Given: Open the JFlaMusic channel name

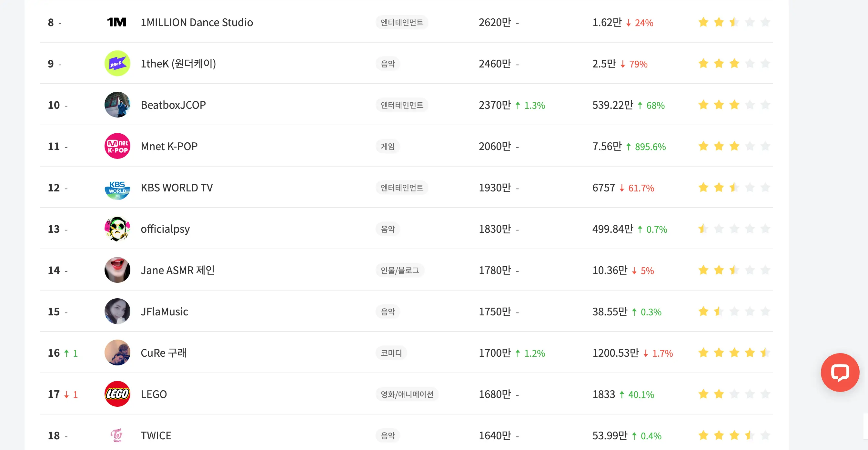Looking at the screenshot, I should (x=165, y=312).
